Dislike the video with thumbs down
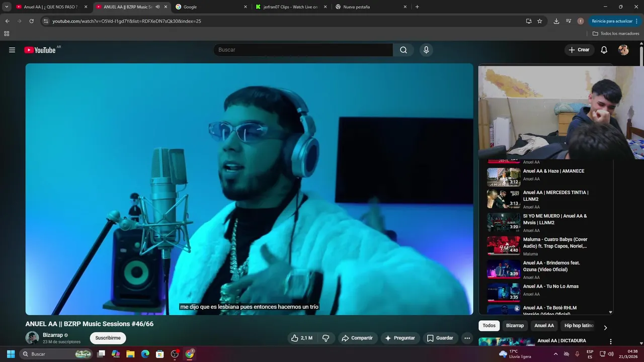The width and height of the screenshot is (644, 362). pyautogui.click(x=326, y=338)
